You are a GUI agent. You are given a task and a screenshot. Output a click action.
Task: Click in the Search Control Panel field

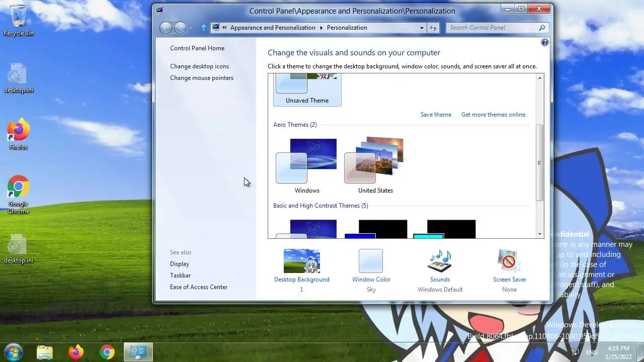[492, 28]
